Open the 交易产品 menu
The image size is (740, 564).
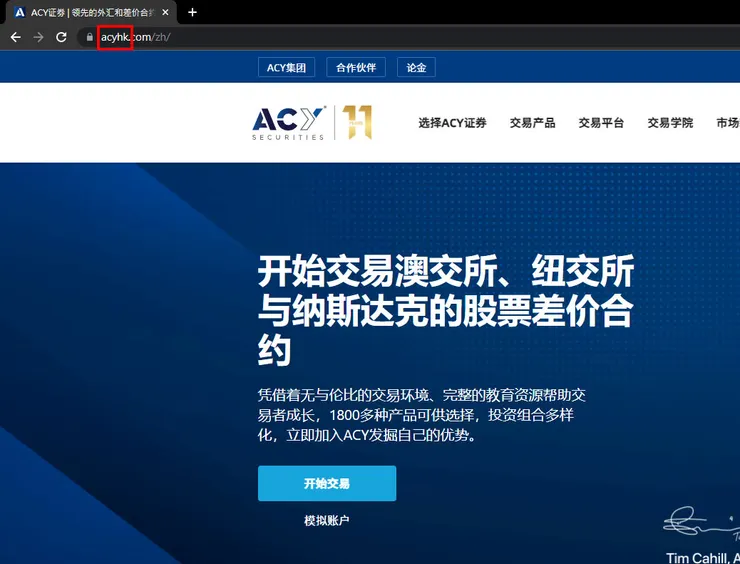[x=532, y=123]
